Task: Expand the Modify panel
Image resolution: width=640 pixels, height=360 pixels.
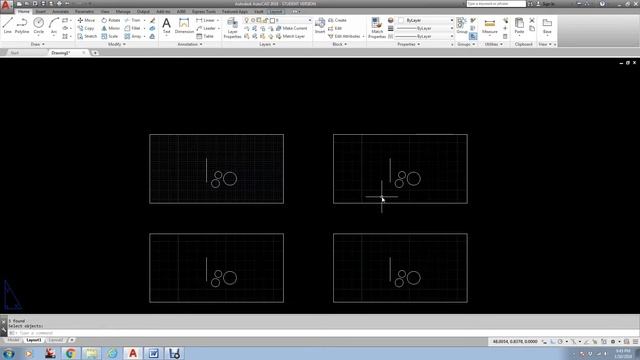Action: pos(117,44)
